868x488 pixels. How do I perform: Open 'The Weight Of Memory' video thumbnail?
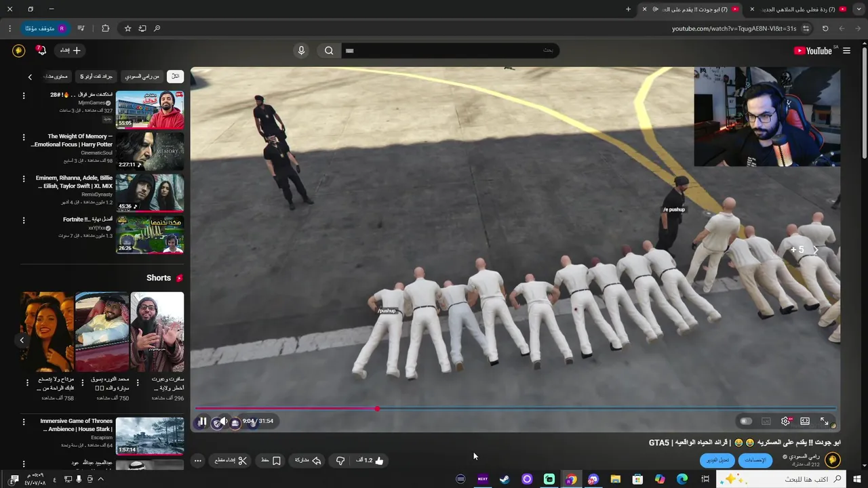tap(150, 151)
